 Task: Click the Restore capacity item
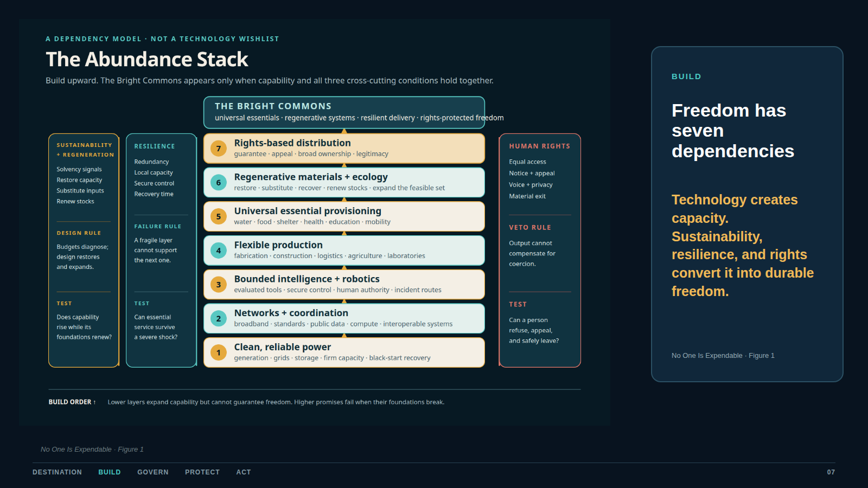tap(79, 180)
